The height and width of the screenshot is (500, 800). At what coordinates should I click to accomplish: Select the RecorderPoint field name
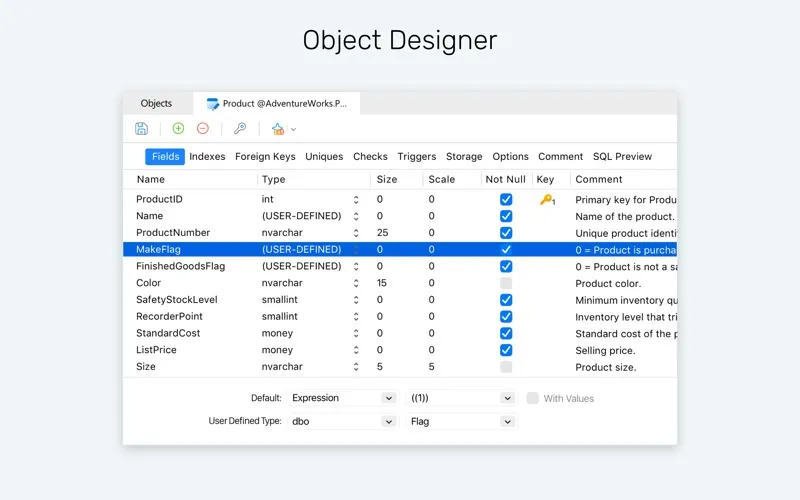tap(169, 317)
